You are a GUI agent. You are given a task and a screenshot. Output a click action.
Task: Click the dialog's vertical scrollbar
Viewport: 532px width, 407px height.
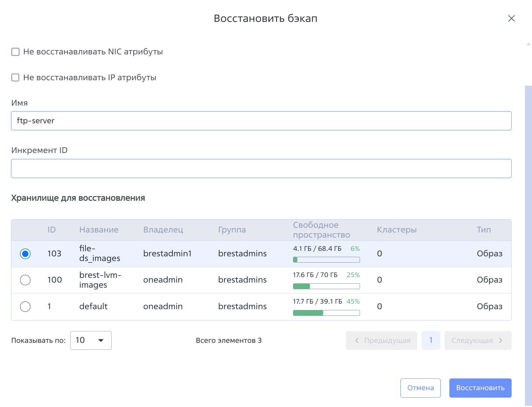pyautogui.click(x=528, y=243)
